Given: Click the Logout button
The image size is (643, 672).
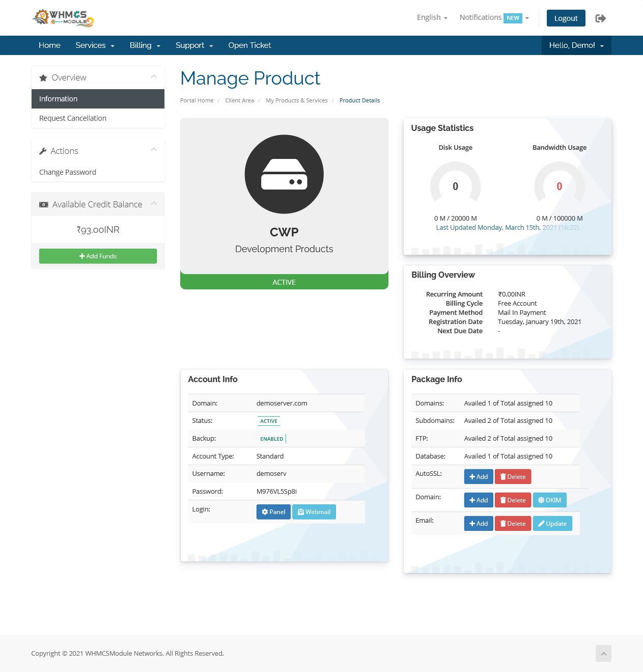Looking at the screenshot, I should coord(566,18).
